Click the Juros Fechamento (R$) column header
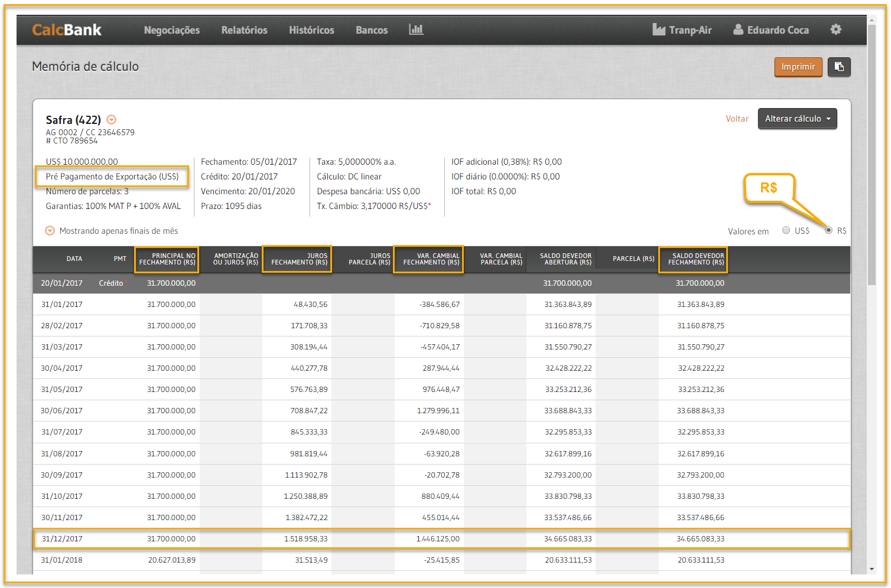Viewport: 891px width, 588px height. (x=298, y=259)
